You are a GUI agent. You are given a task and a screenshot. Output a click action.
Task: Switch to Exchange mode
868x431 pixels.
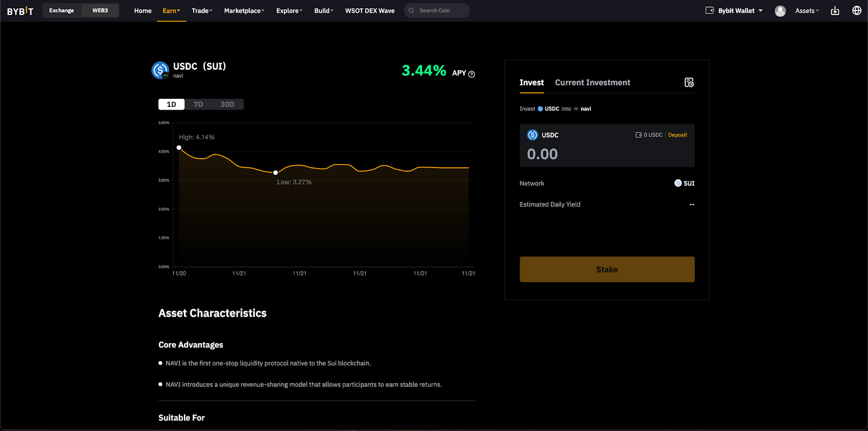coord(61,10)
